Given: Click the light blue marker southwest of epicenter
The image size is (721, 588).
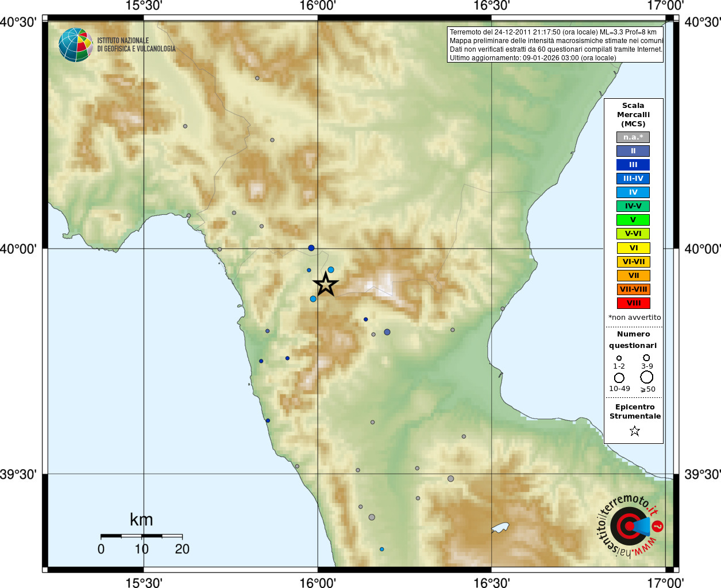Looking at the screenshot, I should [313, 299].
